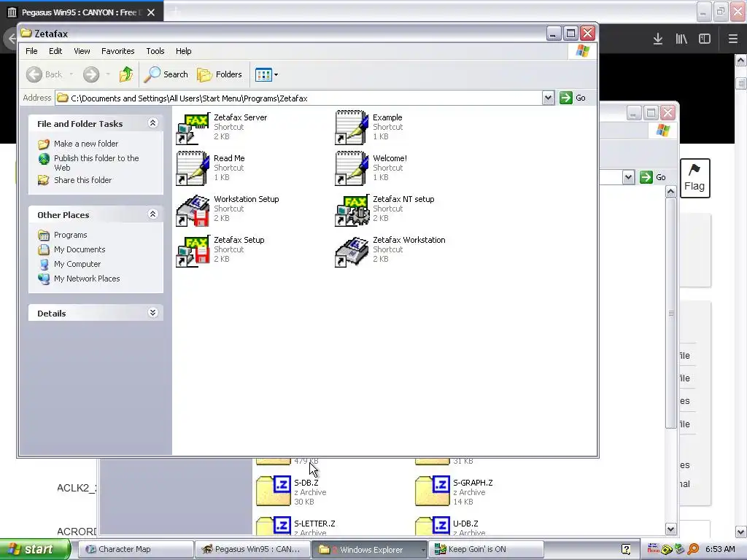Go to My Documents in Other Places
This screenshot has width=747, height=560.
tap(80, 249)
